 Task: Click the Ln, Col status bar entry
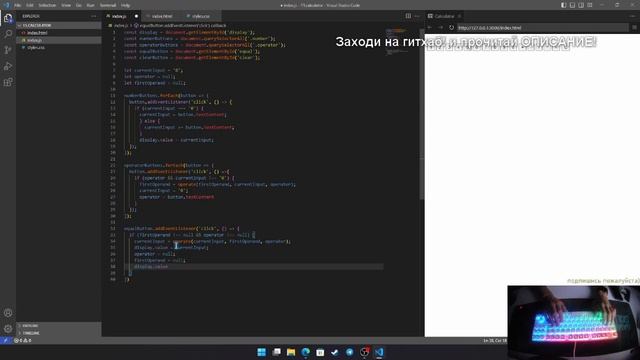point(495,340)
